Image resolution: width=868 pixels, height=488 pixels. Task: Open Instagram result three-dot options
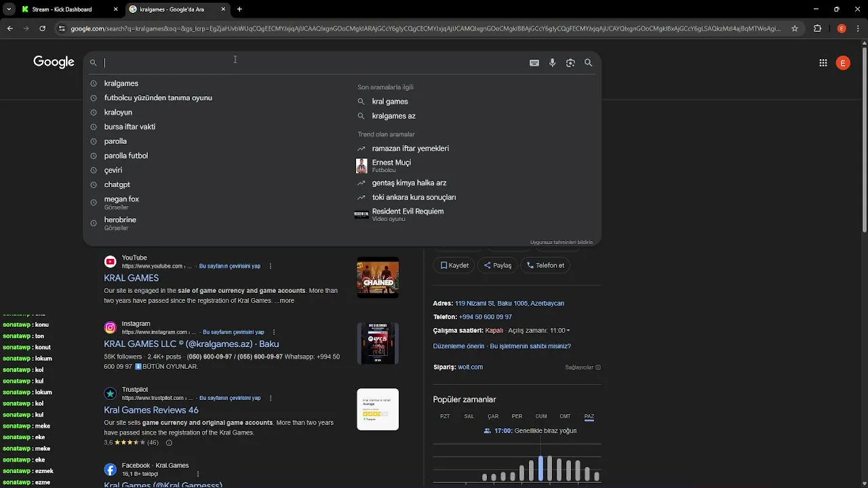coord(274,332)
